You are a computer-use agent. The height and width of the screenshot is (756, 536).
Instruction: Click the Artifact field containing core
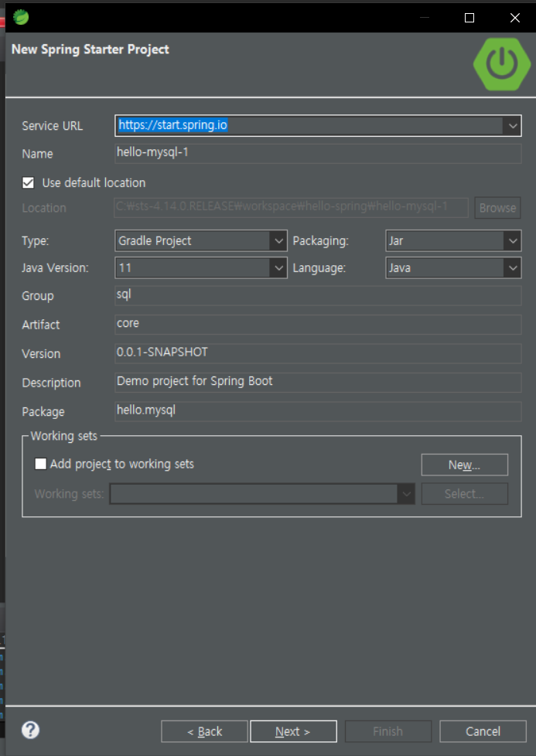pyautogui.click(x=318, y=324)
